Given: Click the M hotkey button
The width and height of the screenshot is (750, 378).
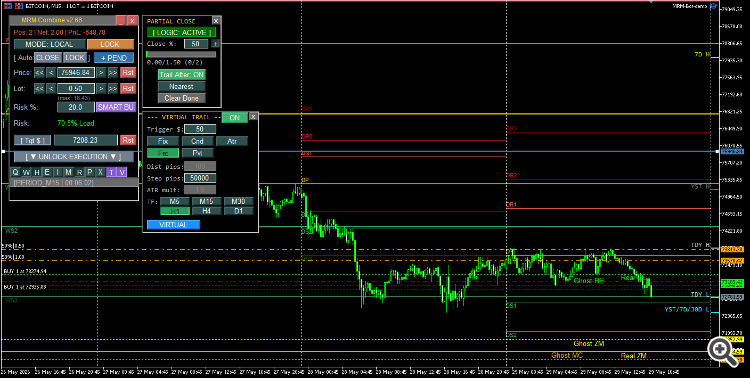Looking at the screenshot, I should coord(68,172).
